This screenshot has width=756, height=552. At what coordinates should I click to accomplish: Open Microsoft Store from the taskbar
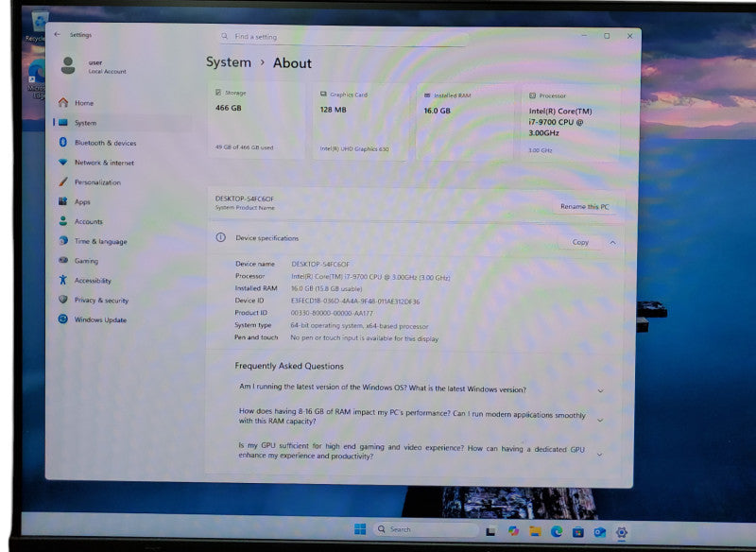coord(578,532)
